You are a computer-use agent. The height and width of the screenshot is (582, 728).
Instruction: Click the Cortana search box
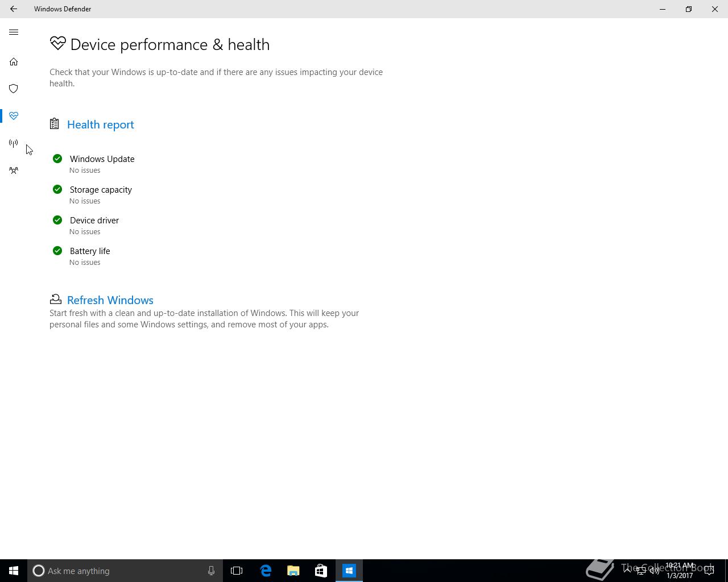point(125,571)
